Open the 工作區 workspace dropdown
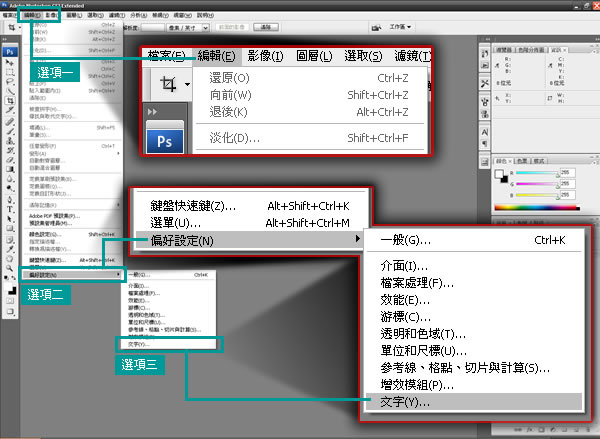This screenshot has width=600, height=439. (400, 27)
